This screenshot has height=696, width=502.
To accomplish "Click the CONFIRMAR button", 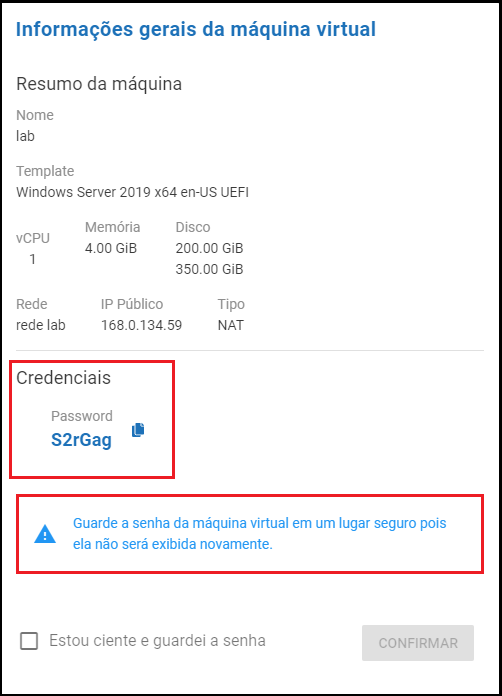I will (418, 643).
